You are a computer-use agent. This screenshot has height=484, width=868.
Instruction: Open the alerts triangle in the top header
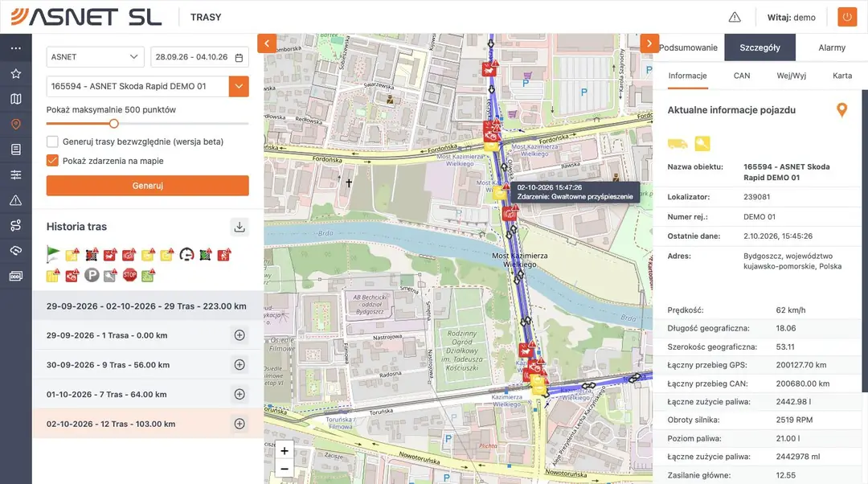point(735,17)
